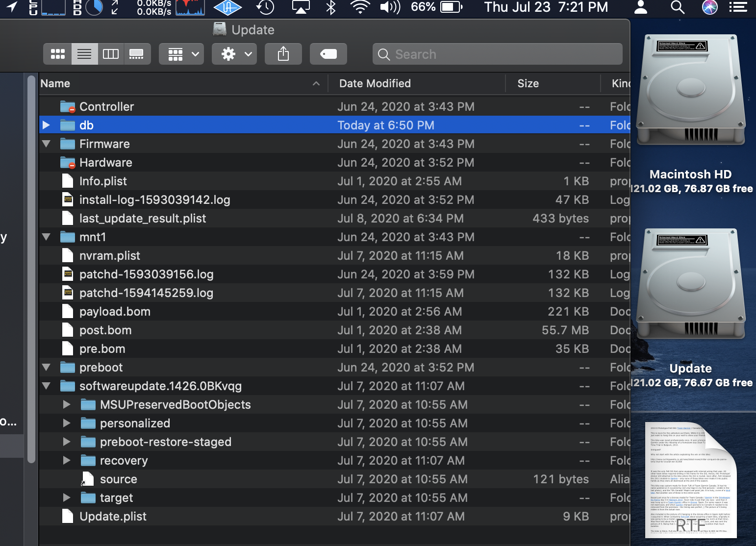Open the Bluetooth menu bar icon

coord(331,7)
